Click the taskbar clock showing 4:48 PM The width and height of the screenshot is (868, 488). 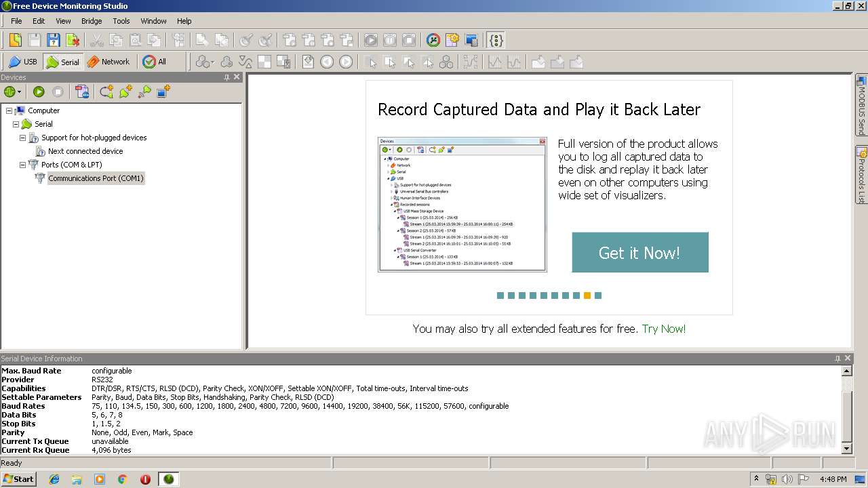[x=833, y=479]
